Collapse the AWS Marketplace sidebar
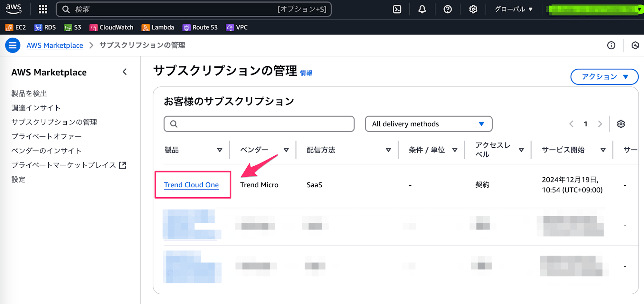Screen dimensions: 644x304 (x=125, y=72)
